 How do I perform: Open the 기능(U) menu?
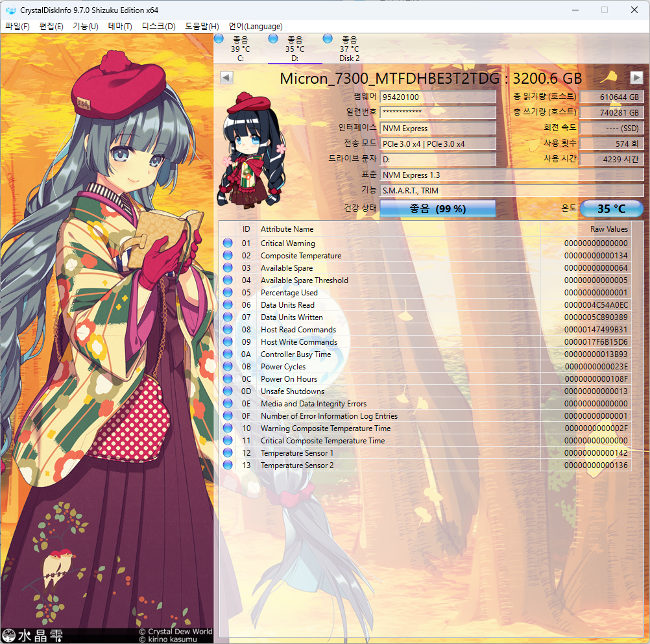tap(86, 27)
